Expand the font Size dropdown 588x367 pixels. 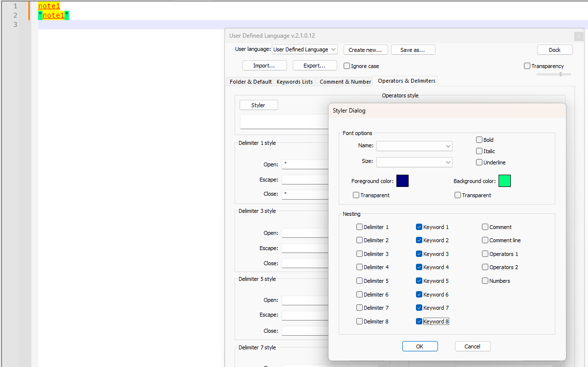pos(414,162)
